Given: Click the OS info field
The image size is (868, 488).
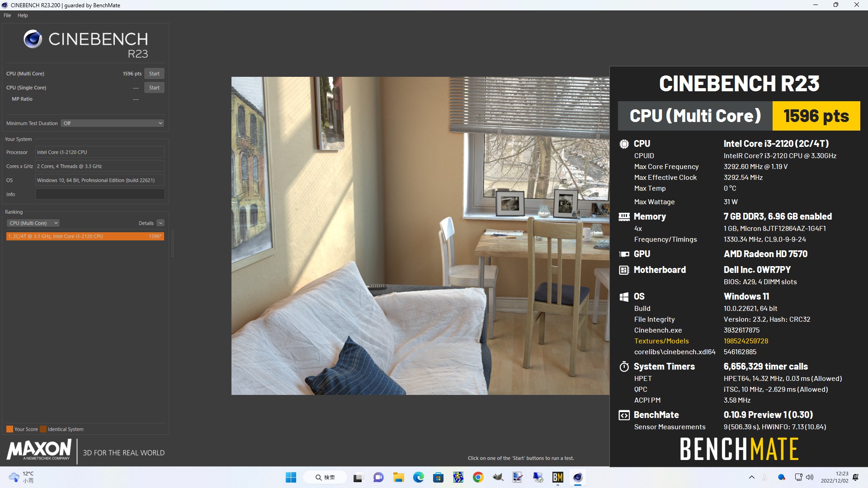Looking at the screenshot, I should click(99, 180).
